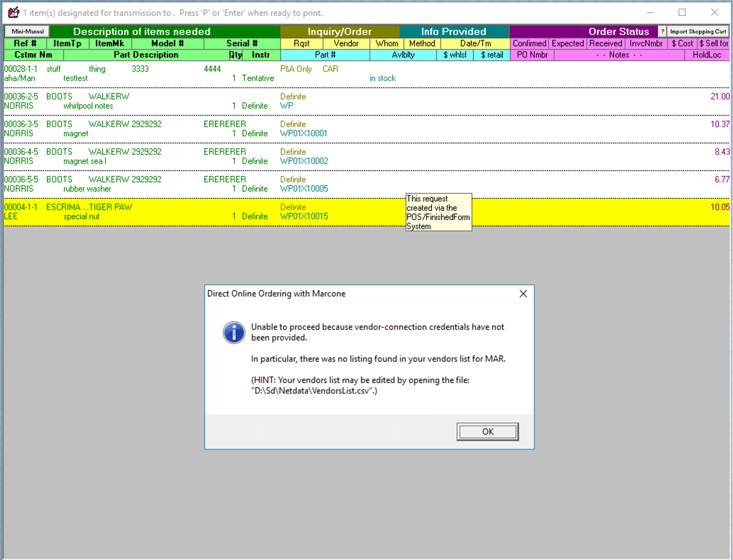Click the Import Shopping Cart button
Image resolution: width=733 pixels, height=560 pixels.
[697, 32]
